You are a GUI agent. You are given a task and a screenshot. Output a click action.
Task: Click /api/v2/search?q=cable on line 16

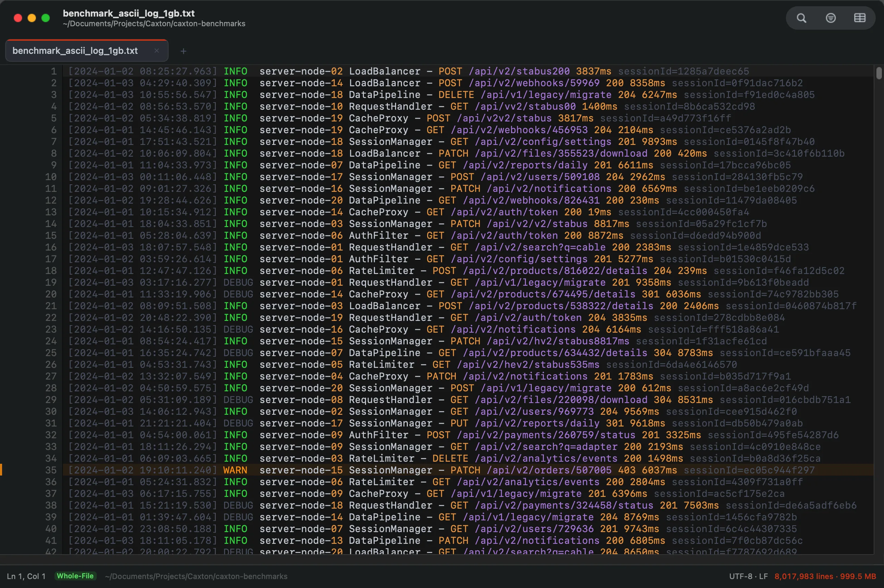pyautogui.click(x=540, y=247)
